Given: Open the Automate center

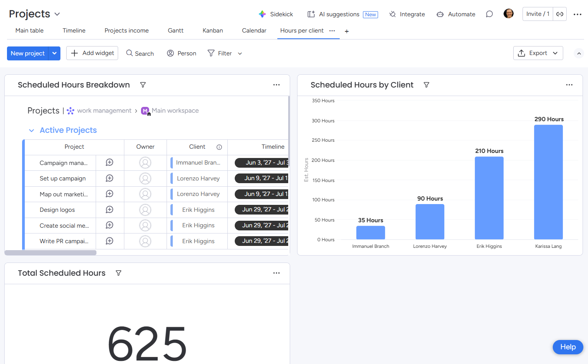Looking at the screenshot, I should (x=456, y=14).
